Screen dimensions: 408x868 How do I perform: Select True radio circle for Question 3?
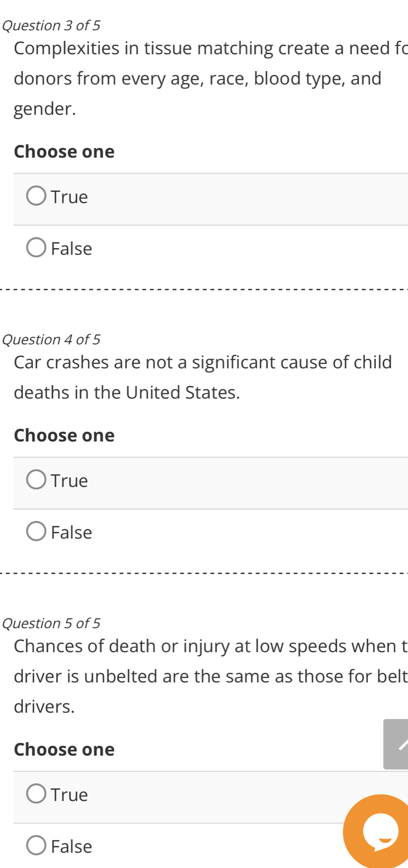point(36,197)
